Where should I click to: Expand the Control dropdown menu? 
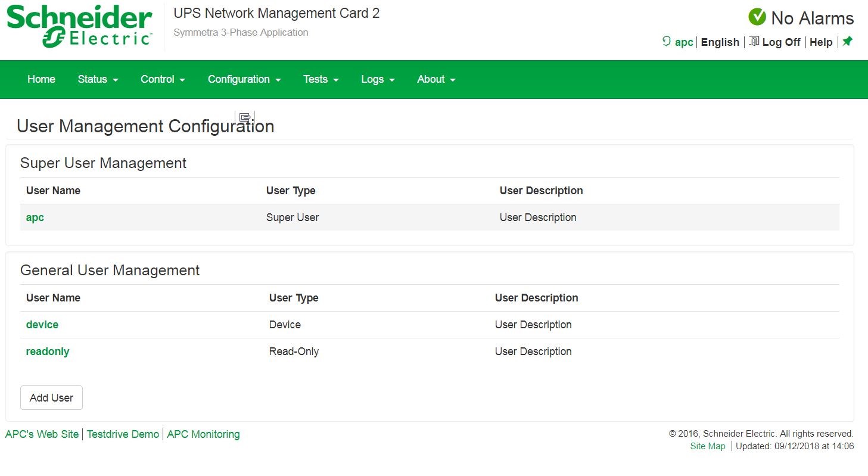tap(163, 79)
